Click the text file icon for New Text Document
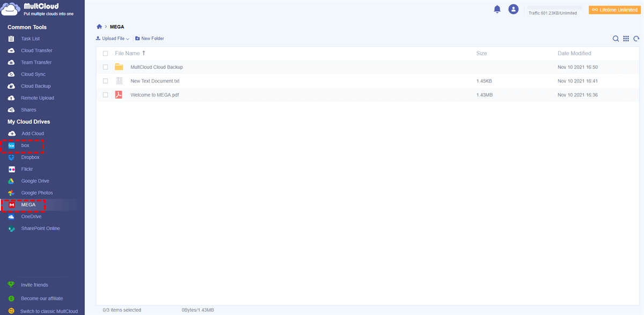The height and width of the screenshot is (315, 644). [x=119, y=81]
